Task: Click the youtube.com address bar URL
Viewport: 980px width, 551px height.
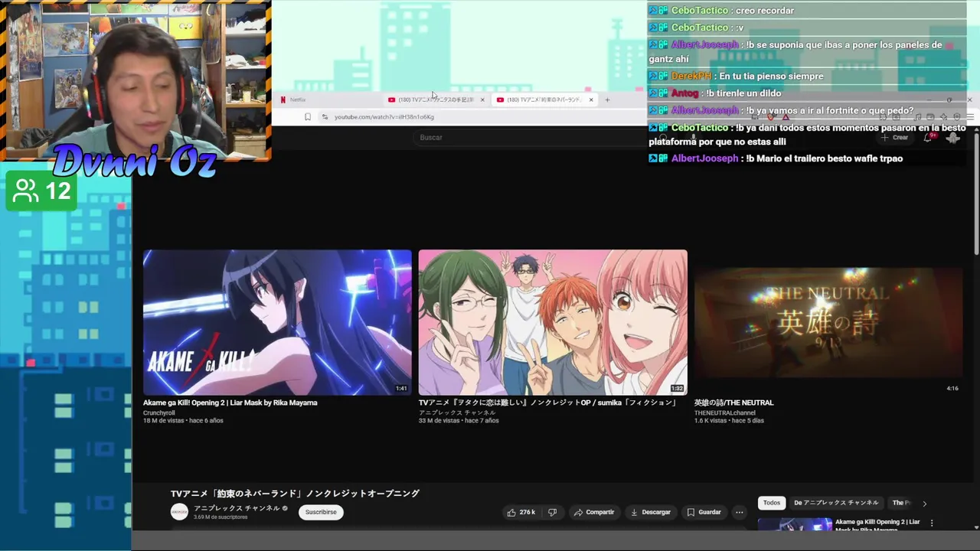Action: point(384,117)
